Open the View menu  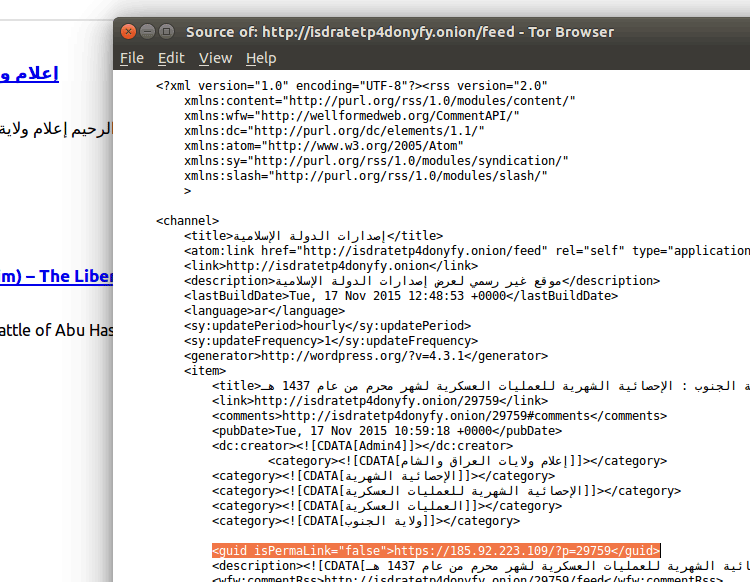215,58
